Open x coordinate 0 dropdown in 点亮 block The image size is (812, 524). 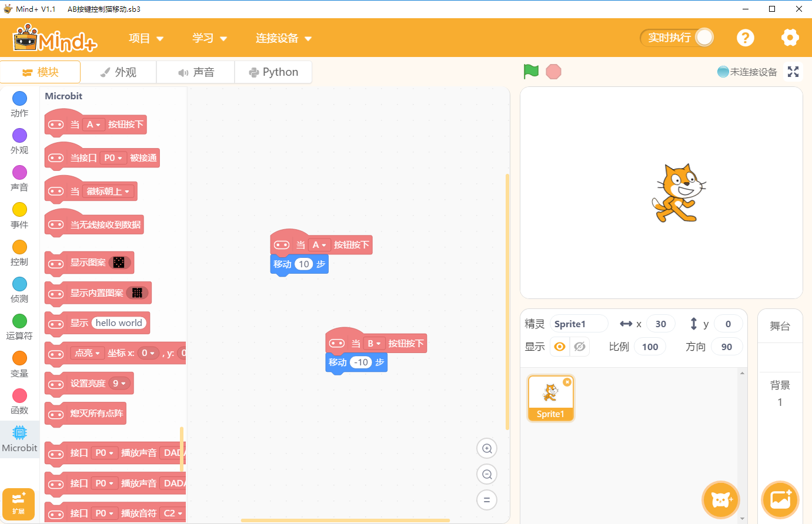tap(149, 353)
